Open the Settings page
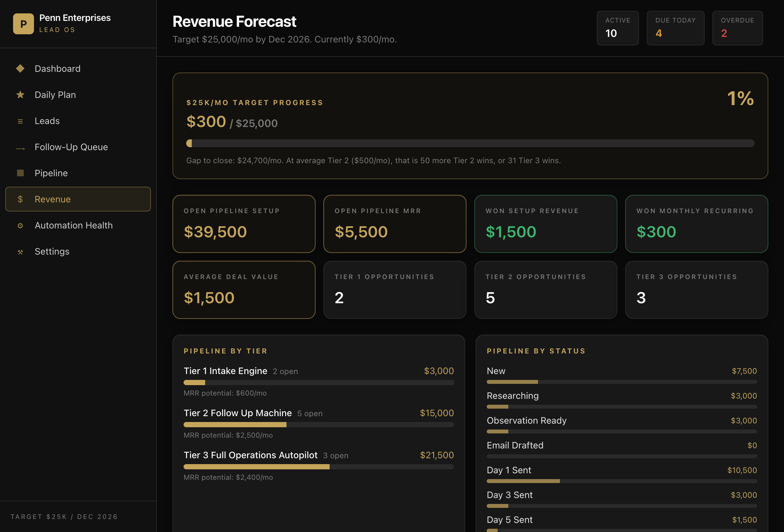 point(78,252)
